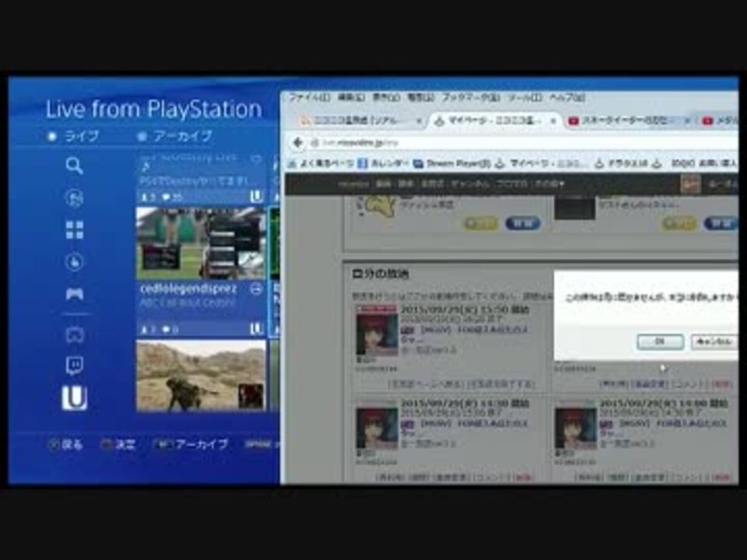Click the red delete link under 14:00 broadcast
Image resolution: width=747 pixels, height=560 pixels.
[x=722, y=477]
